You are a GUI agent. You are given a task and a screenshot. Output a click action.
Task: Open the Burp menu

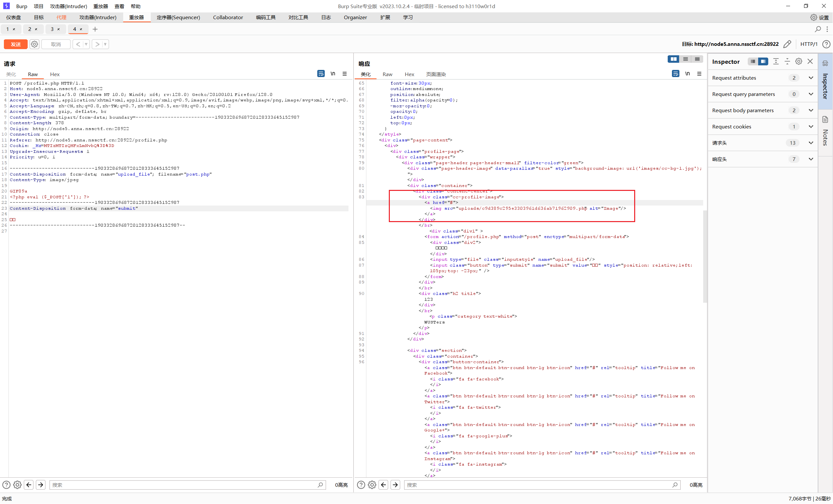point(21,6)
